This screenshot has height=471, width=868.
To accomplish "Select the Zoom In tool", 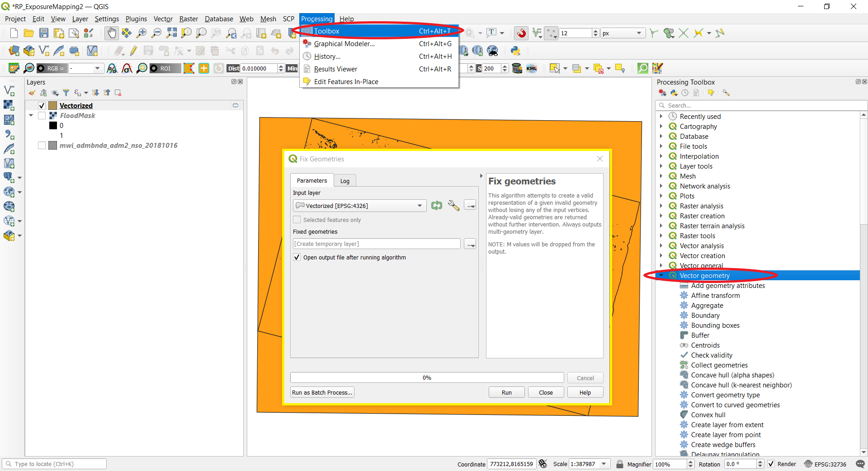I will coord(142,33).
